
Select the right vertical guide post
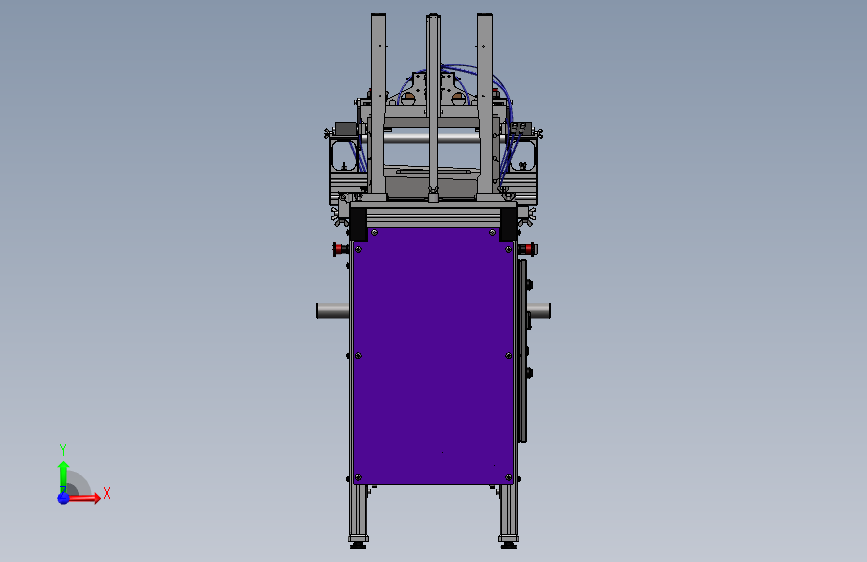[x=485, y=105]
